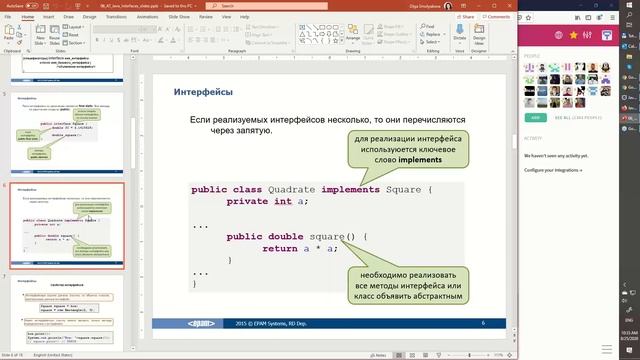Open the browser hamburger menu
640x360 pixels.
[x=612, y=18]
